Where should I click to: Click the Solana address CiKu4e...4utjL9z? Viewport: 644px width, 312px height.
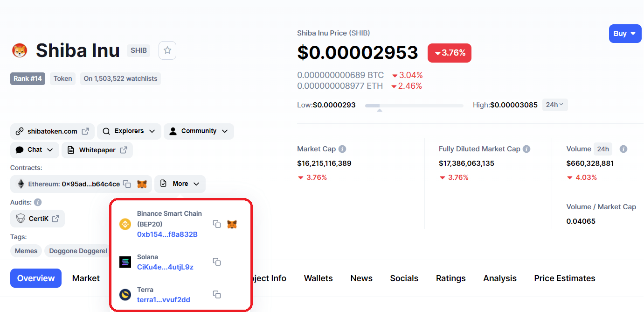tap(165, 267)
